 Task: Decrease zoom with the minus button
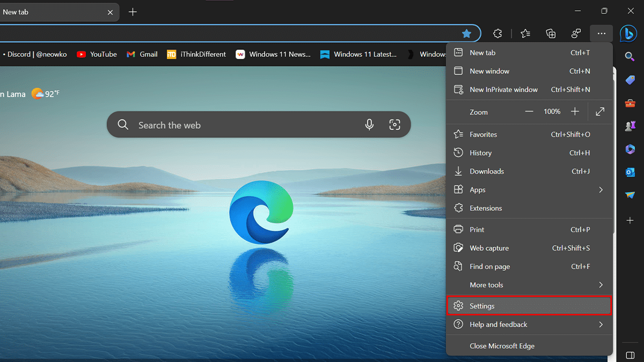[x=529, y=112]
